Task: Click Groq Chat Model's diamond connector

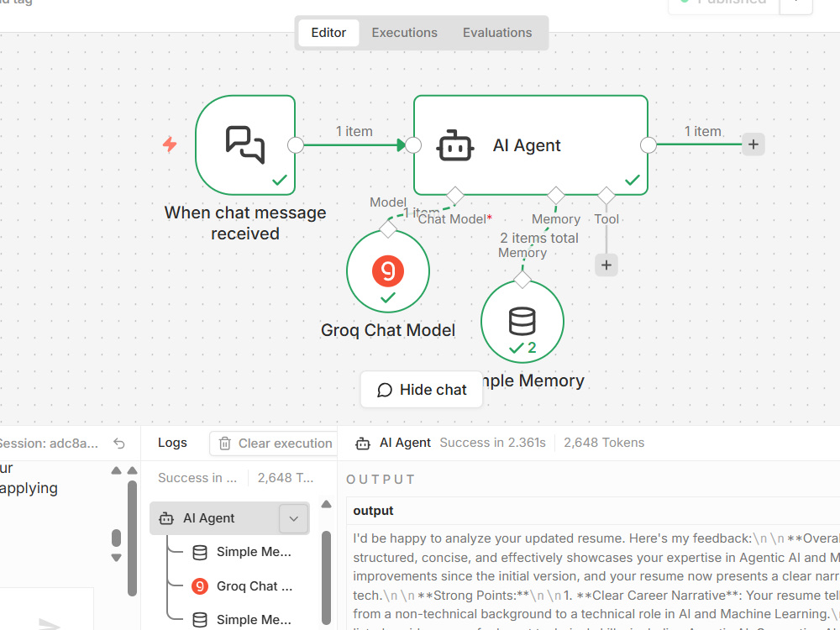Action: tap(388, 228)
